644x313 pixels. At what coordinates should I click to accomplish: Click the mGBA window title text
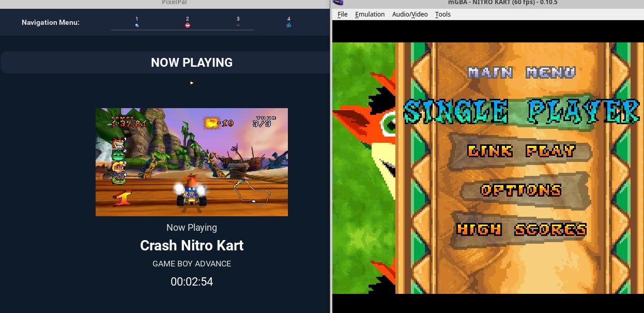pyautogui.click(x=502, y=3)
